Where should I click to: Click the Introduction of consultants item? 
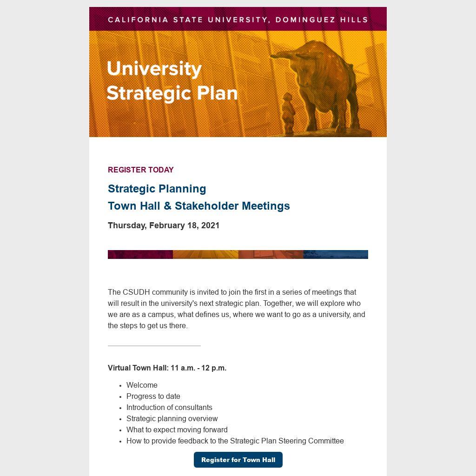point(169,408)
